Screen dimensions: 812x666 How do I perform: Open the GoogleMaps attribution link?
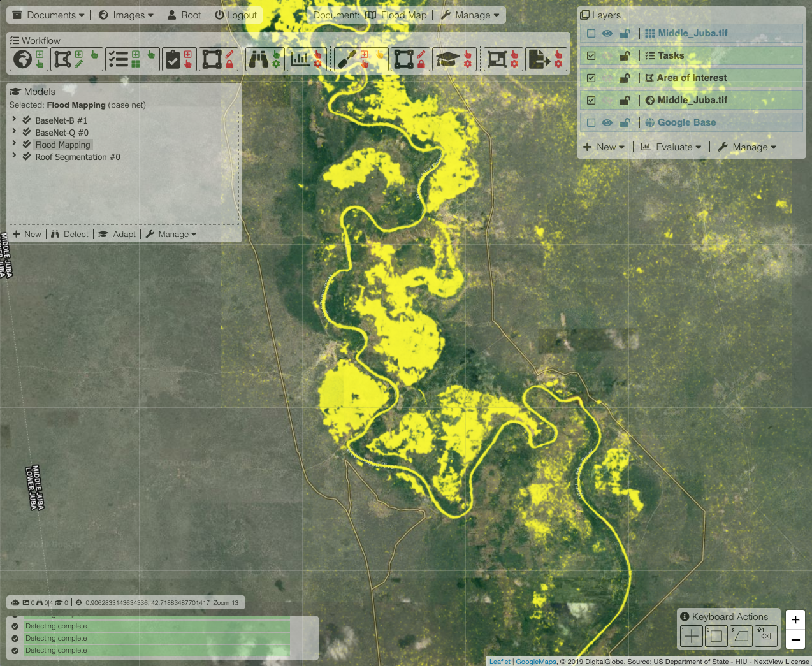[x=536, y=662]
